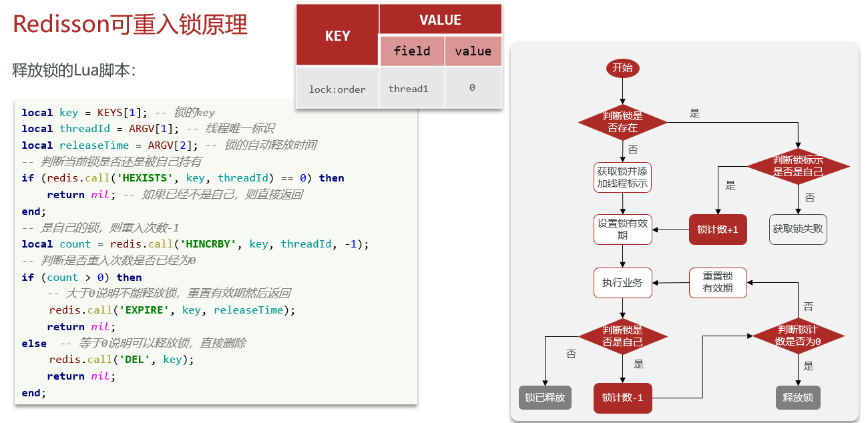The image size is (868, 423).
Task: Click the '判断锁是否存在' decision diamond
Action: click(x=622, y=121)
